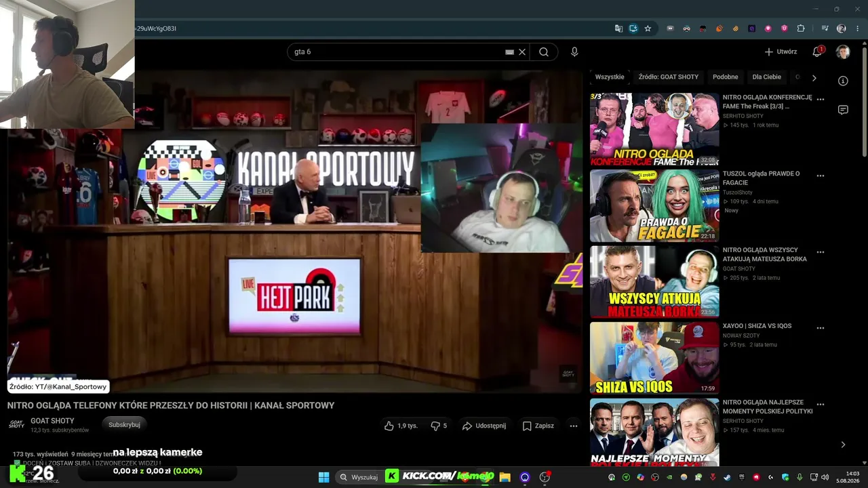Screen dimensions: 868x488
Task: Open title 'TUSZOL ogląda PRAWDĘ O FAGACIE'
Action: pyautogui.click(x=761, y=178)
